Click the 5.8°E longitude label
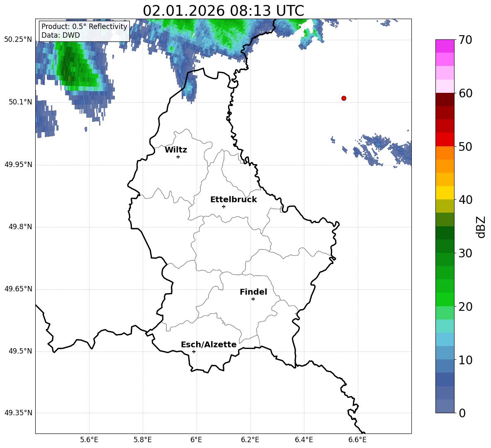This screenshot has height=448, width=491. pyautogui.click(x=143, y=440)
